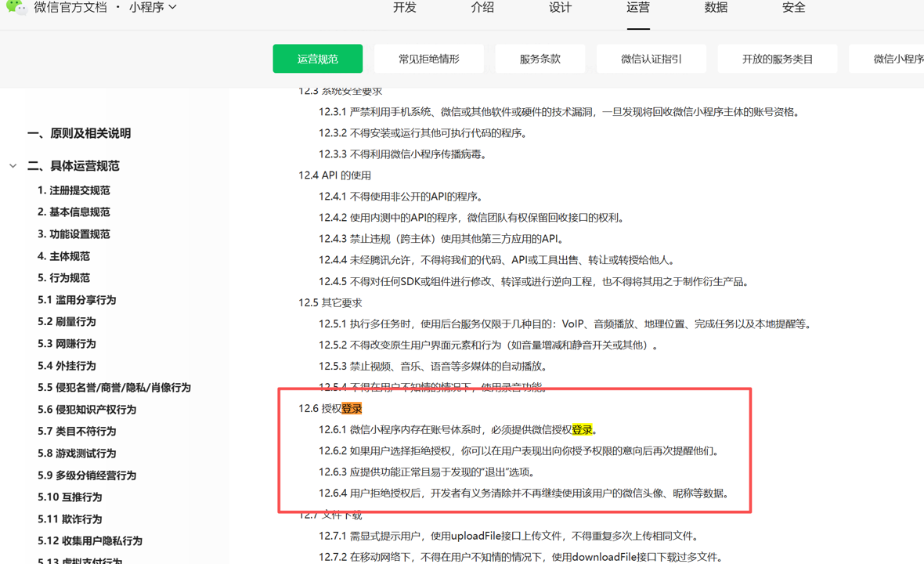Select the 运营 top menu
The width and height of the screenshot is (924, 564).
point(638,8)
